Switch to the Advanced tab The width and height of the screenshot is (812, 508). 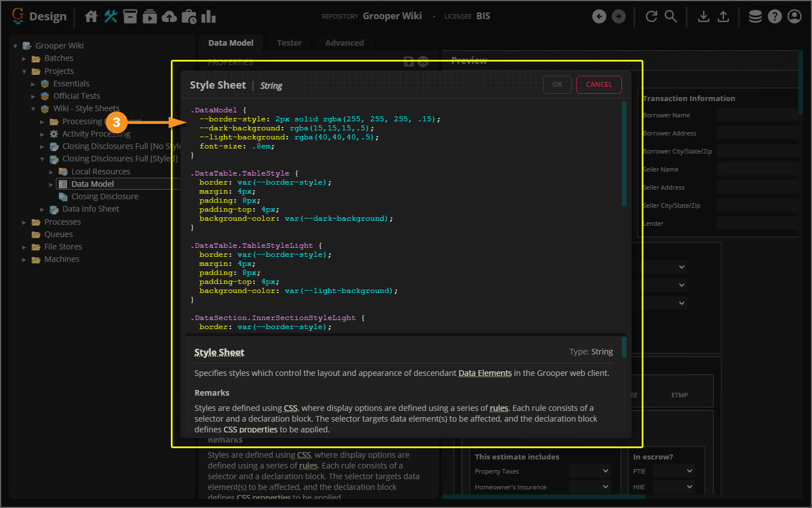coord(344,43)
